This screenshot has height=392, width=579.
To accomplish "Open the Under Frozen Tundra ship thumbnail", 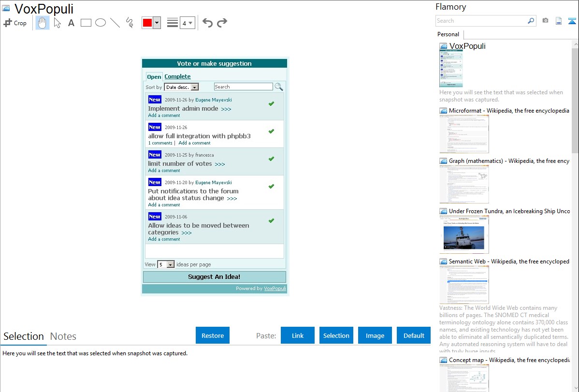I will coord(464,234).
